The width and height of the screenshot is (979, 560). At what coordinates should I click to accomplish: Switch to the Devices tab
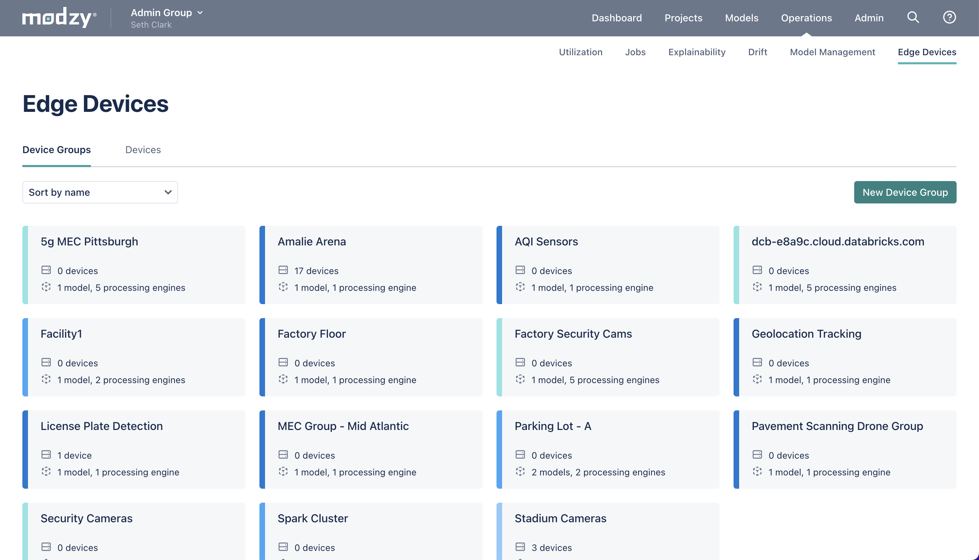point(143,150)
